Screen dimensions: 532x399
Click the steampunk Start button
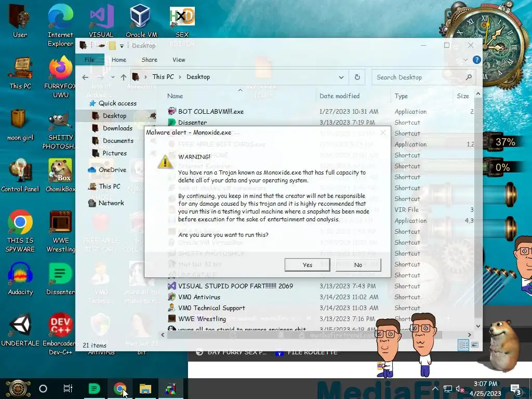click(18, 389)
